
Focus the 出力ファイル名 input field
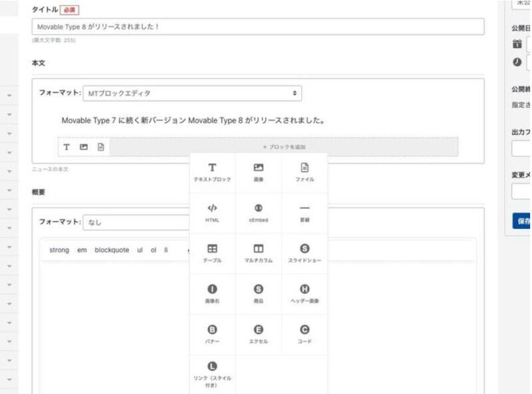point(521,148)
